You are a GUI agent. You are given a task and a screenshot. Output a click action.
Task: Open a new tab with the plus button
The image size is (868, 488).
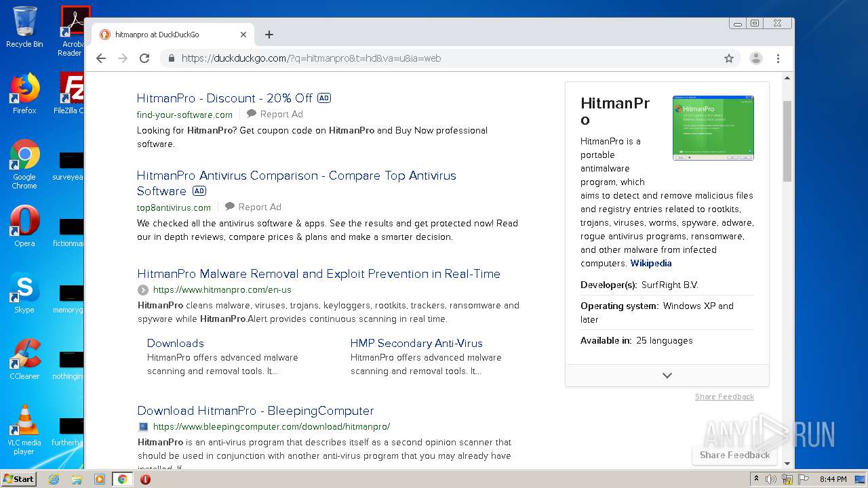[269, 35]
